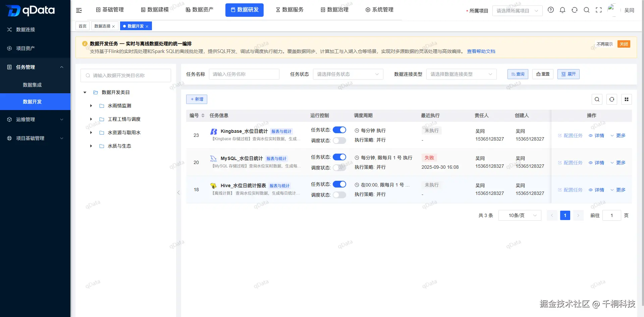Open the 任务状态 dropdown selector
Viewport: 644px width, 317px height.
pyautogui.click(x=348, y=74)
